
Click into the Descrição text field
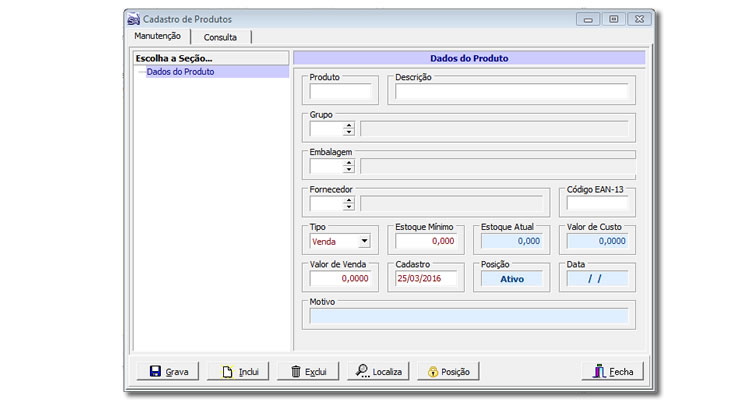[511, 91]
